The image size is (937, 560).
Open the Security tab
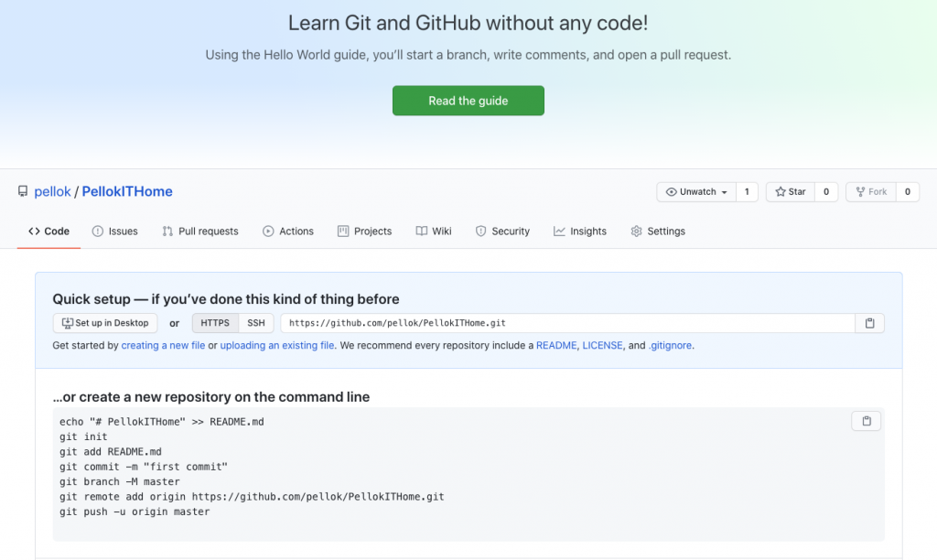coord(502,232)
